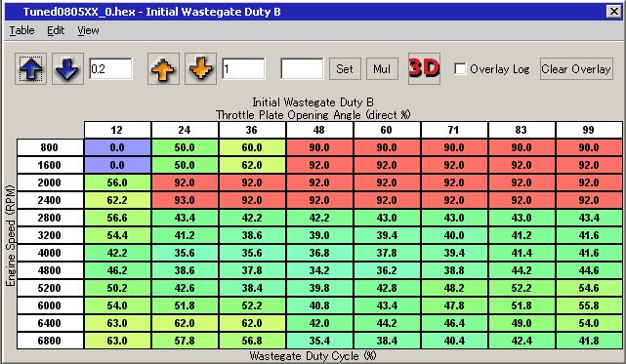Close the Initial Wastegate Duty B window

pos(613,11)
